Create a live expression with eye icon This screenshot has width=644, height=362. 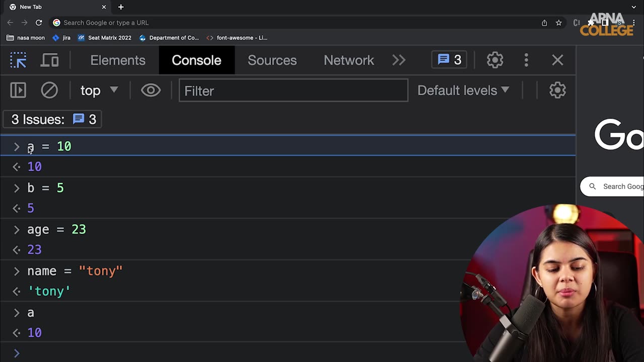150,90
